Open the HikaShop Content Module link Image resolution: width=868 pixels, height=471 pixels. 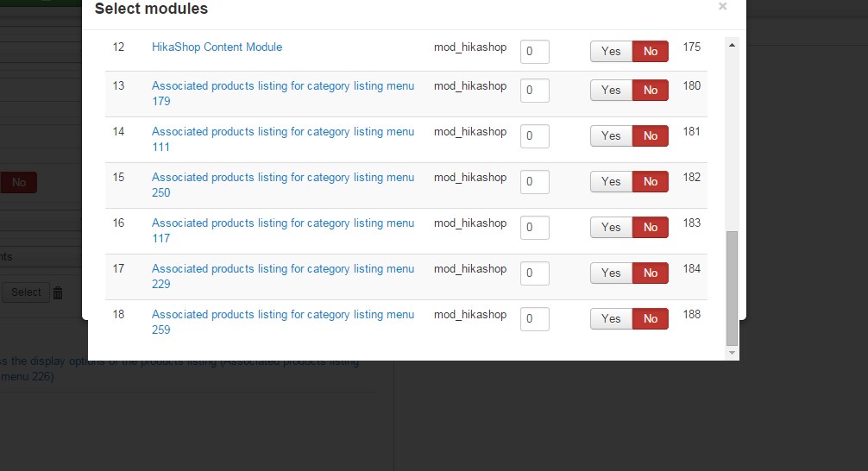click(x=217, y=47)
